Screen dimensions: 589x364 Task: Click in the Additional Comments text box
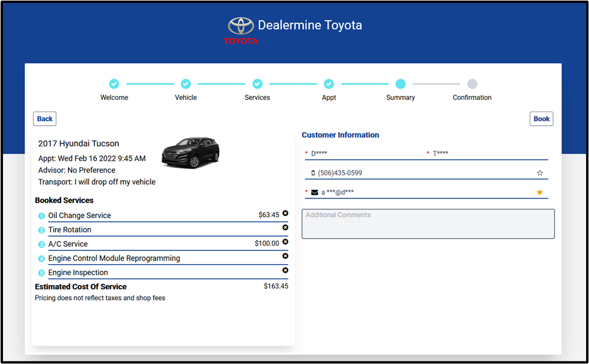coord(428,224)
